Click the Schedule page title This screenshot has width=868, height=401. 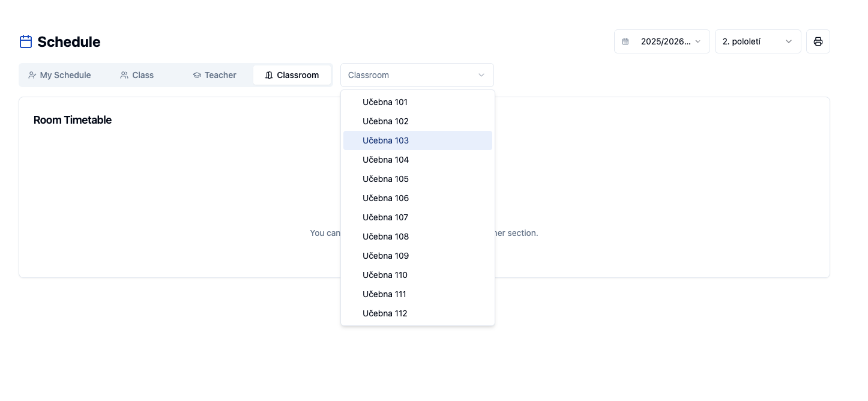69,42
